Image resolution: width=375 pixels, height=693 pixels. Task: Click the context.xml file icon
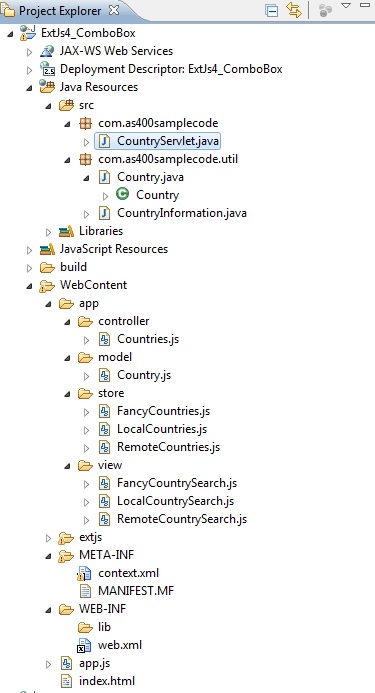[x=84, y=574]
